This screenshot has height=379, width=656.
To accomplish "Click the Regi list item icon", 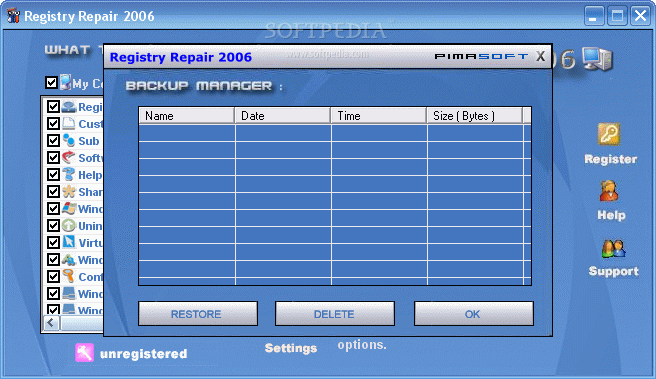I will [69, 106].
